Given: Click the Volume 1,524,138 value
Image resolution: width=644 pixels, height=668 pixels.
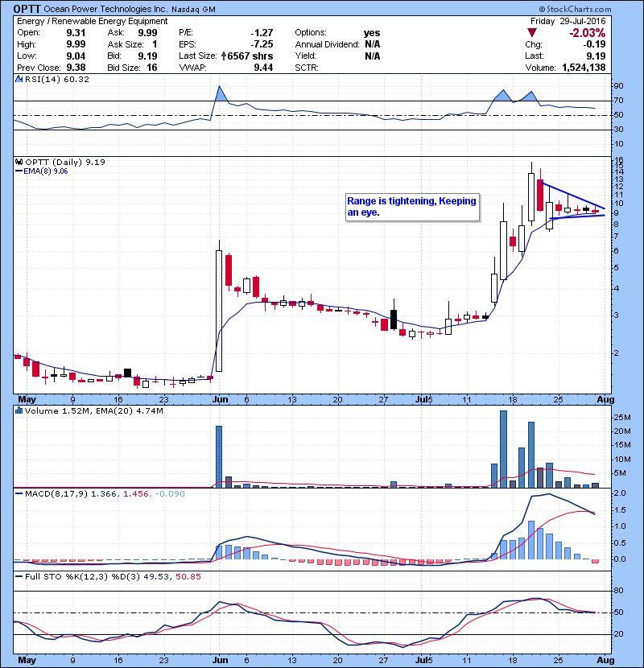Looking at the screenshot, I should point(584,68).
